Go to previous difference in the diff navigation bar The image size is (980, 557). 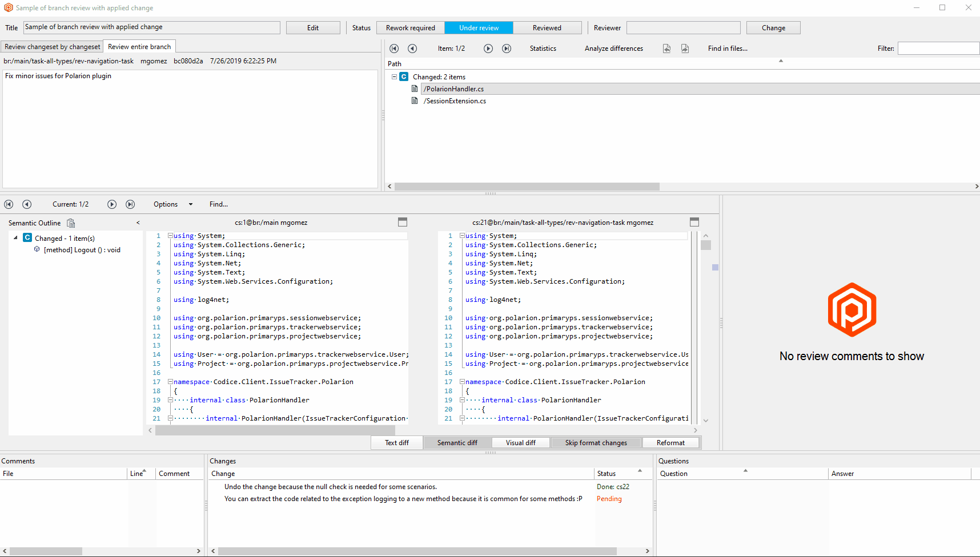coord(27,204)
